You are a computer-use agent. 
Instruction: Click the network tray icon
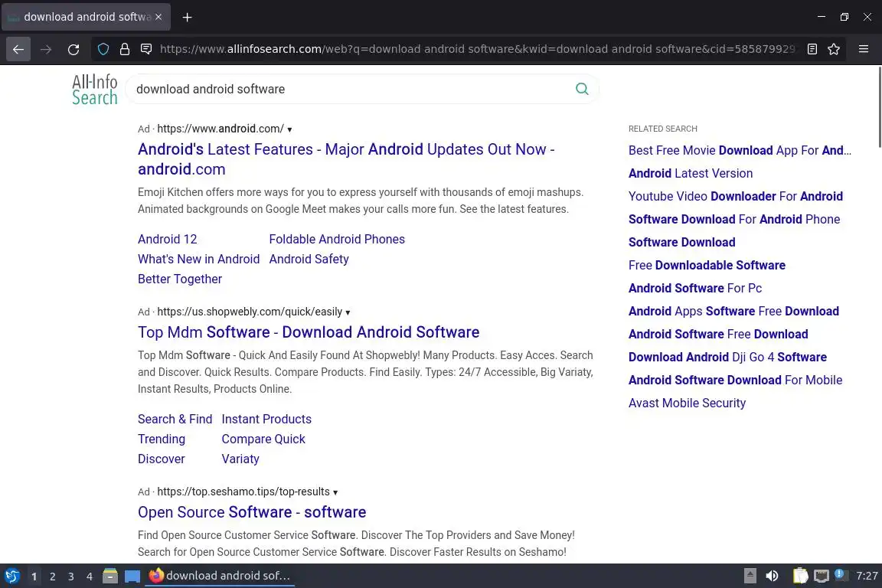coord(822,577)
